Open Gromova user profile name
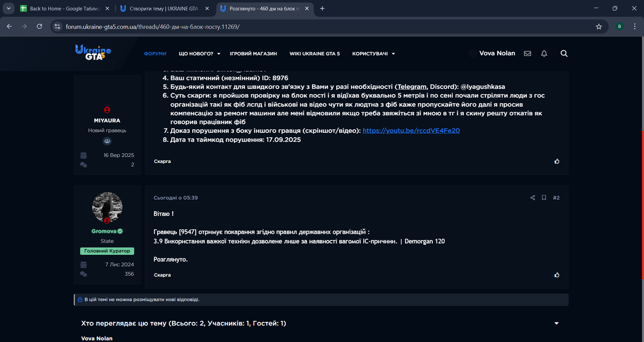The height and width of the screenshot is (342, 644). [x=104, y=231]
